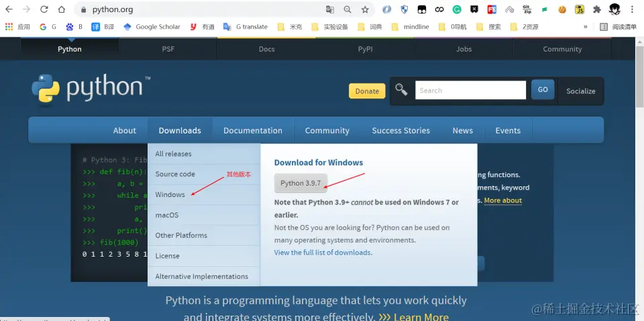The image size is (644, 321).
Task: Switch to the Docs top tab
Action: coord(266,49)
